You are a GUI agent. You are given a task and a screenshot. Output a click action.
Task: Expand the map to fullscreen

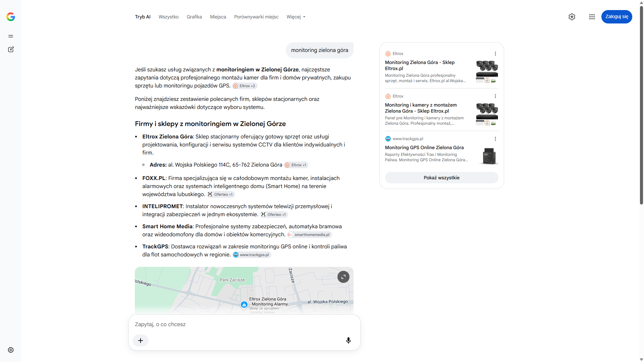[343, 277]
